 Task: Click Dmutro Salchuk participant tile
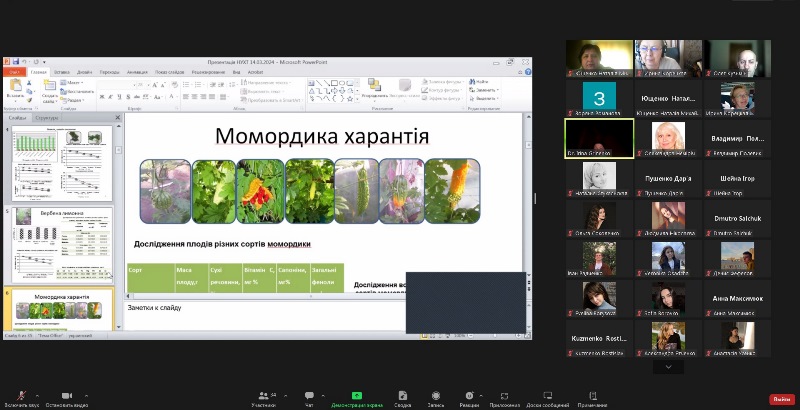click(737, 218)
